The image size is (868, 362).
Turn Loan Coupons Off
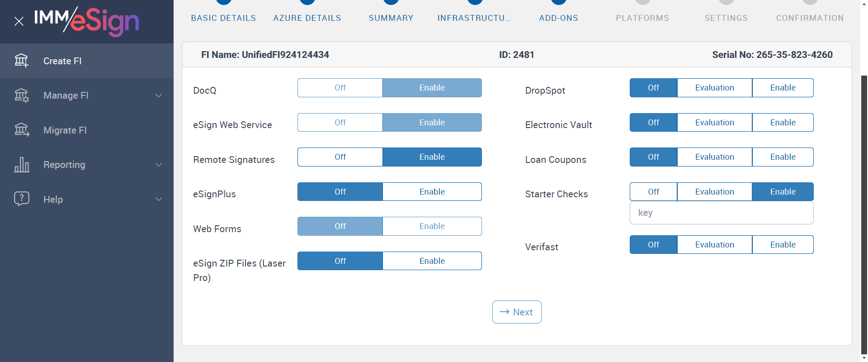654,157
